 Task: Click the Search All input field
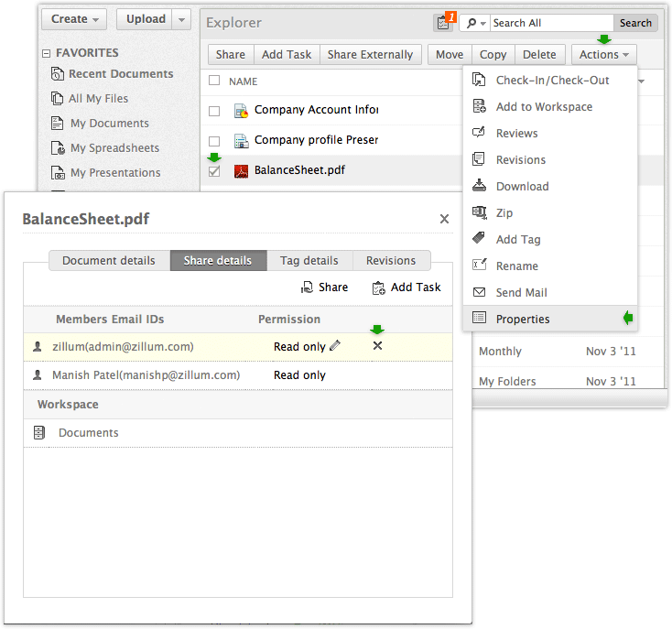(x=552, y=23)
